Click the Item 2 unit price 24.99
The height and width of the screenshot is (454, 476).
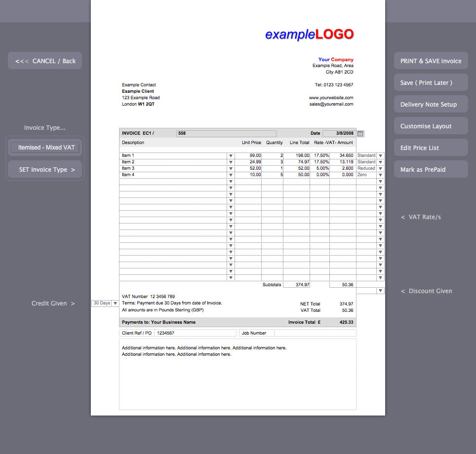tap(248, 162)
